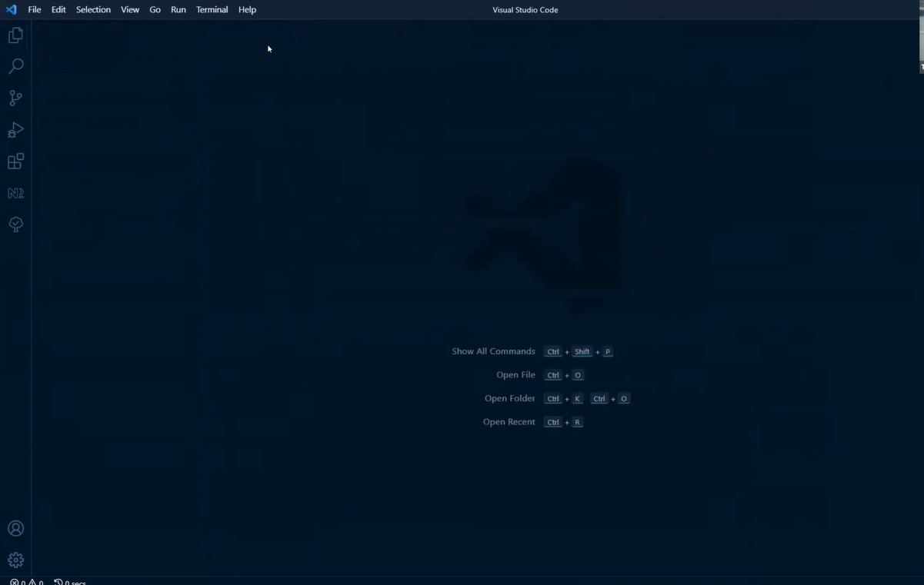Open the File menu
Viewport: 924px width, 585px height.
tap(35, 10)
